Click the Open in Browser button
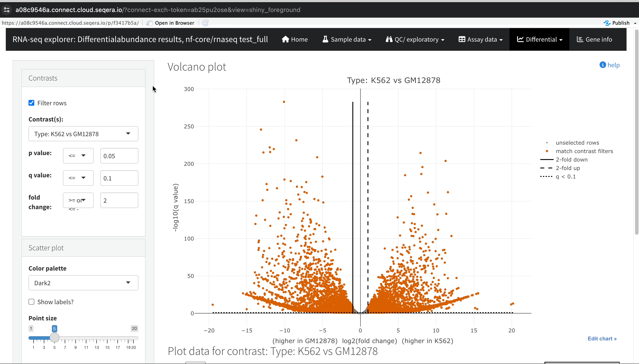This screenshot has width=639, height=364. pos(170,23)
